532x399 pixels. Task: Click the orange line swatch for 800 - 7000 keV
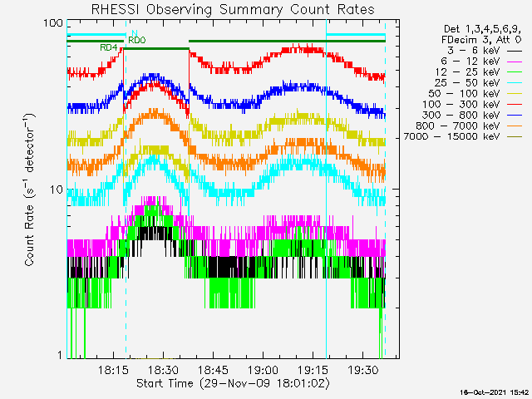(x=515, y=126)
